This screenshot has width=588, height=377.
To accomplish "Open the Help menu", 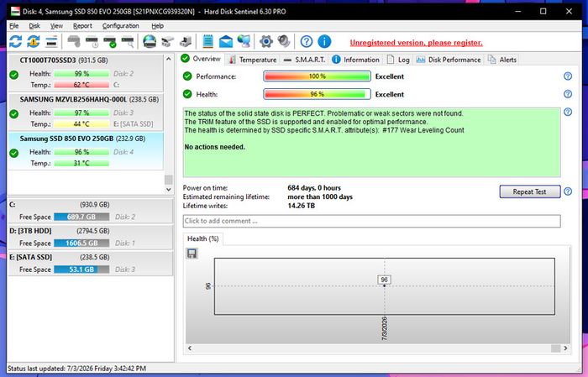I will [x=158, y=26].
